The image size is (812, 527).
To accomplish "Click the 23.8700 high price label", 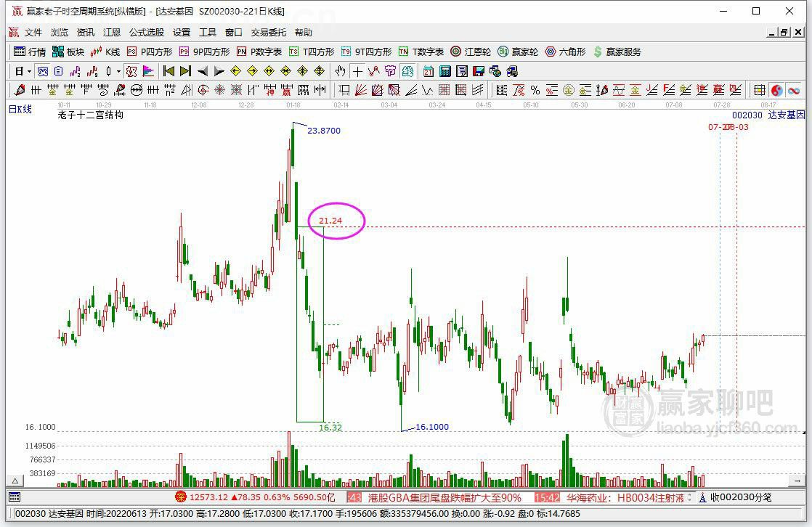I will coord(324,131).
